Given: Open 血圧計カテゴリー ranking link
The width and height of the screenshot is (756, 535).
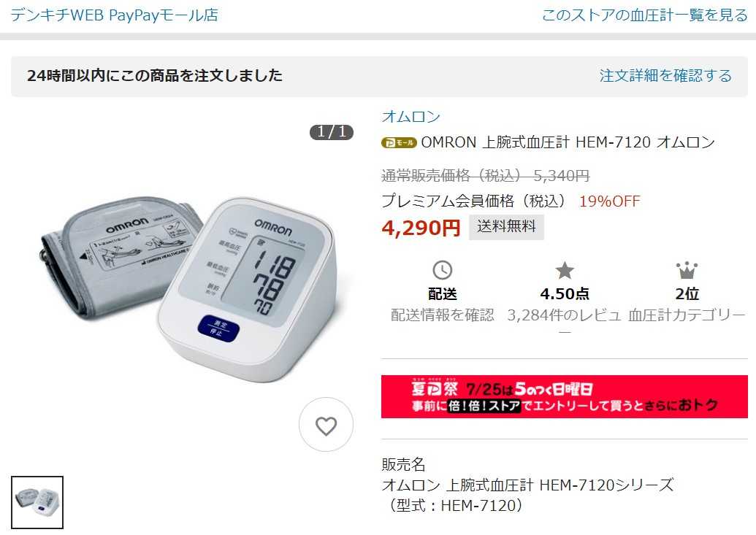Looking at the screenshot, I should [x=687, y=315].
